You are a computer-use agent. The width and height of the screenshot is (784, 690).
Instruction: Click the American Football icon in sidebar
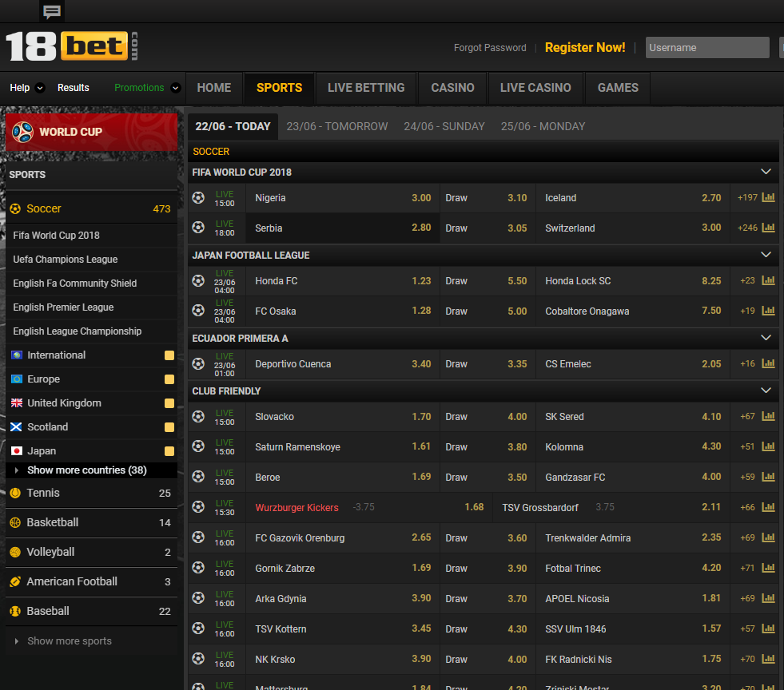pos(15,581)
